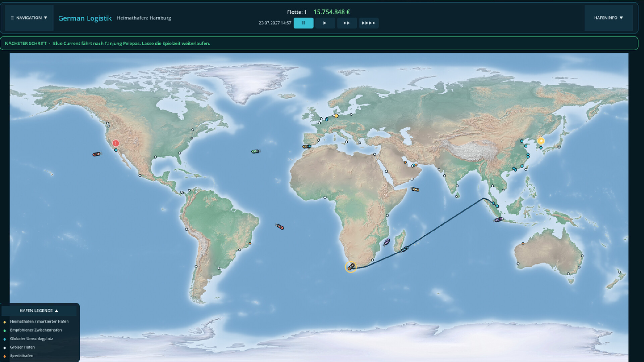Click legend entry Spezialhafen

click(21, 356)
